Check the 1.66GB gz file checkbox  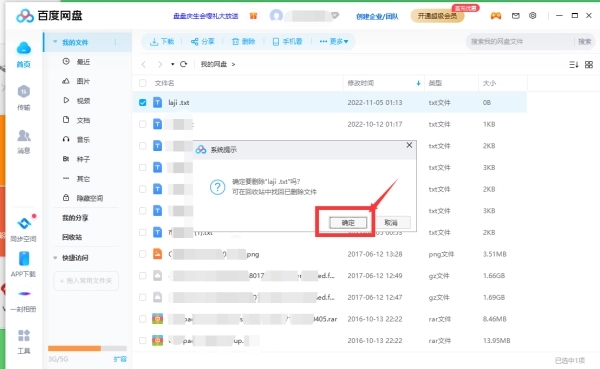(143, 276)
